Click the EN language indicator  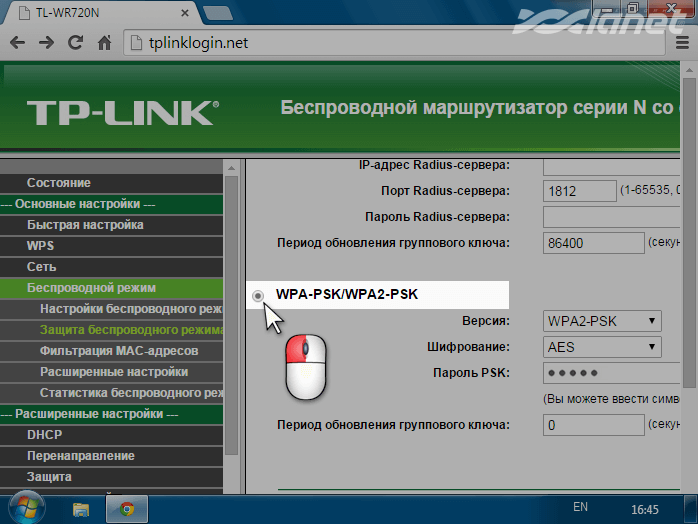tap(580, 507)
